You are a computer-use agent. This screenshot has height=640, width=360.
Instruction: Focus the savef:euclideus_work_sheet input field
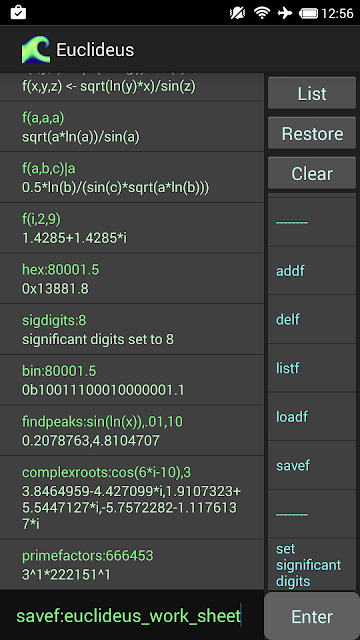pyautogui.click(x=131, y=616)
